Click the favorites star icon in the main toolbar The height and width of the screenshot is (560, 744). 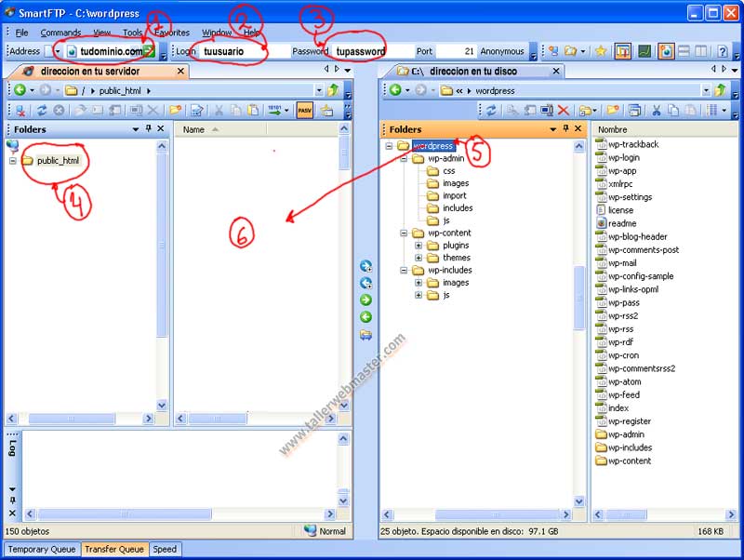pyautogui.click(x=601, y=51)
